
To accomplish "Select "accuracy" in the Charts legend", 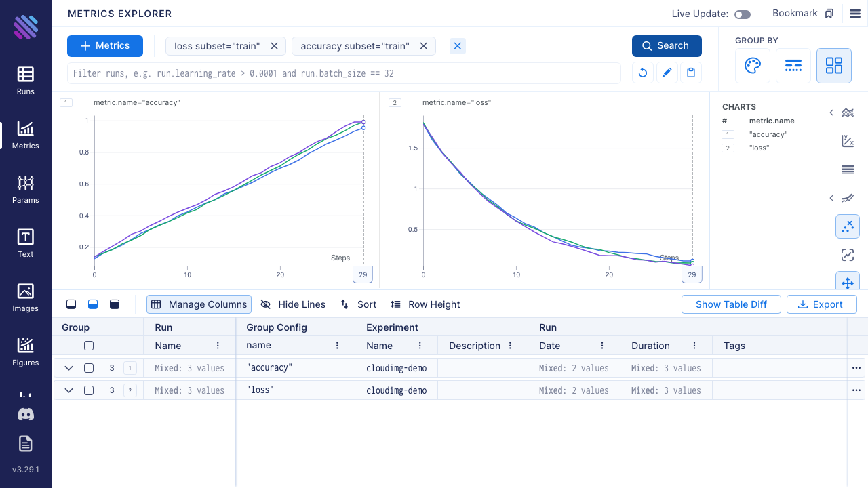I will coord(768,134).
